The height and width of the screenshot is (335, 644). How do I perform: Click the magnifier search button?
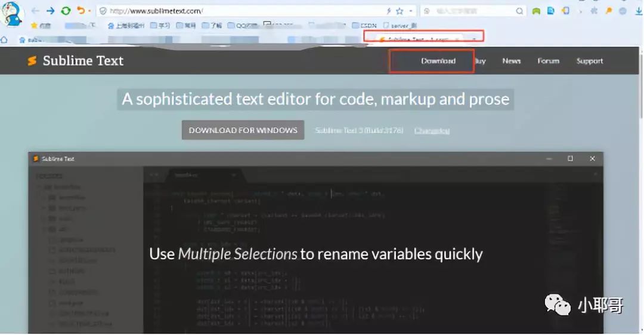[x=519, y=11]
